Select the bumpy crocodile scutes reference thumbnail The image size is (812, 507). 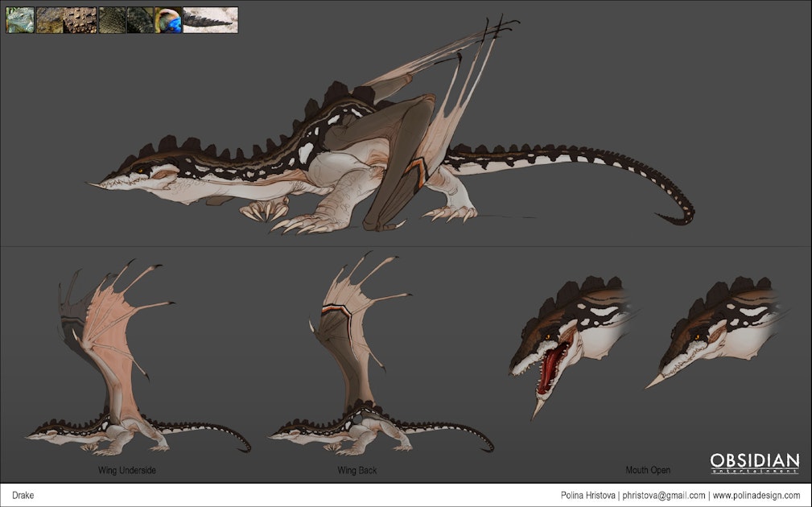pyautogui.click(x=81, y=20)
